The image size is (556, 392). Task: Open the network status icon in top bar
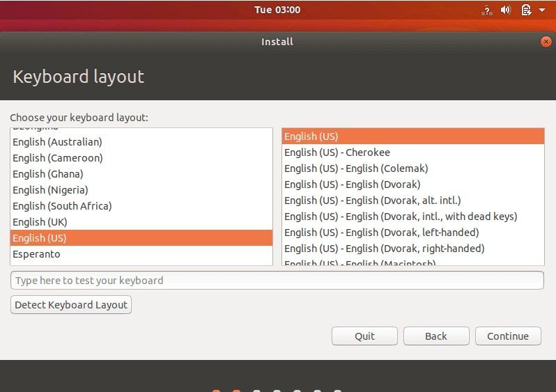click(x=487, y=10)
